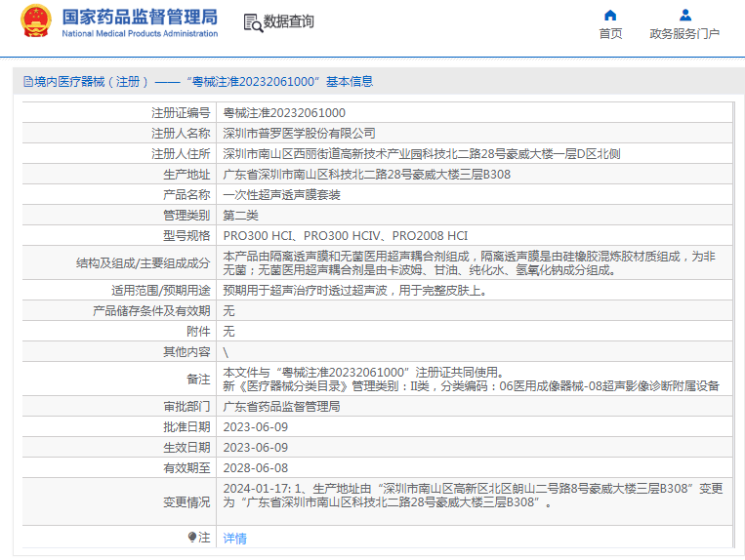Click 数据查询 text
The height and width of the screenshot is (560, 745).
(288, 21)
